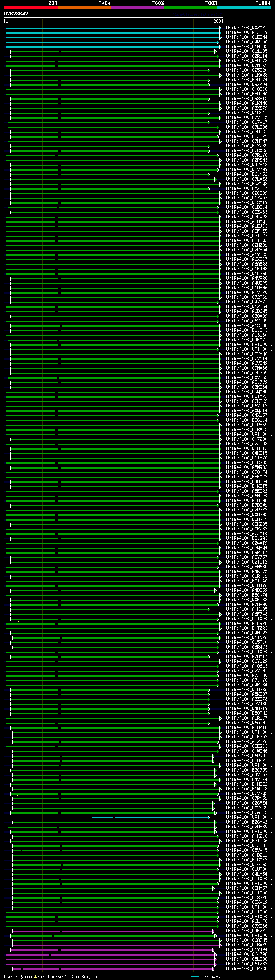Click the green ~80% identity legend bar
This screenshot has width=275, height=980.
[190, 8]
